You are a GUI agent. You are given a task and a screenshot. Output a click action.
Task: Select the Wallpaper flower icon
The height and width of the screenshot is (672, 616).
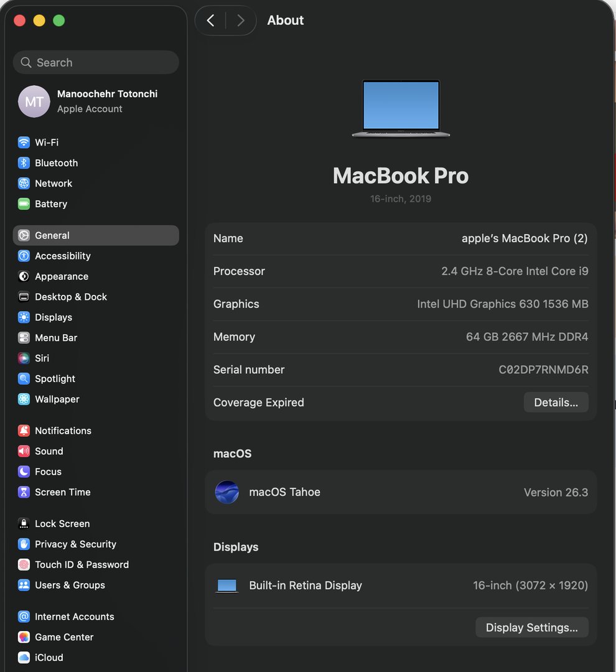click(24, 399)
